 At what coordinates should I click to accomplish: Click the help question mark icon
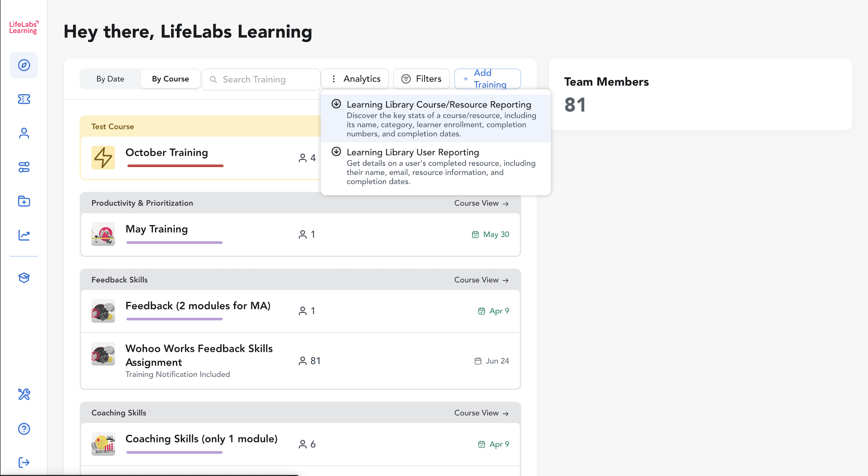24,429
